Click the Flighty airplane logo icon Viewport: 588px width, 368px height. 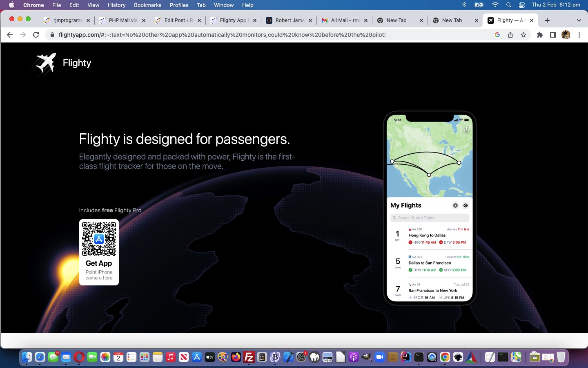(45, 63)
